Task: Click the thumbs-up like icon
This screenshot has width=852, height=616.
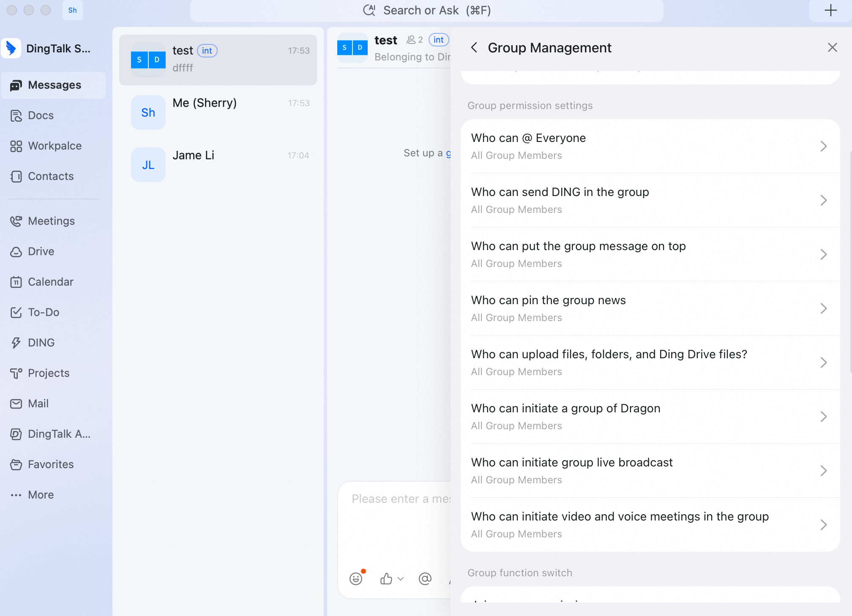Action: click(x=386, y=578)
